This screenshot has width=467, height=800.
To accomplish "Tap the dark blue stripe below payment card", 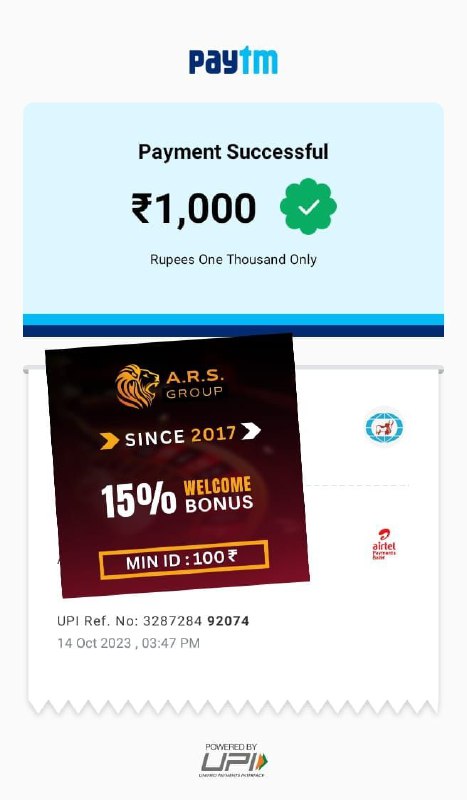I will [x=233, y=331].
